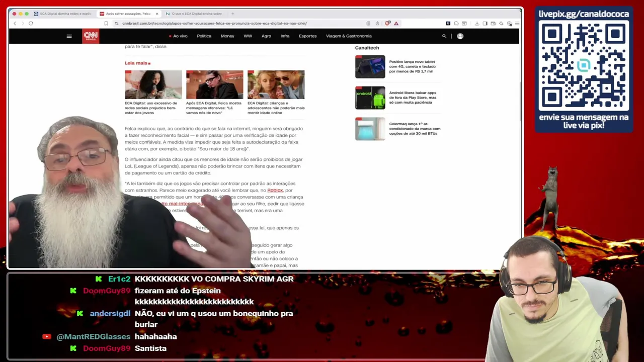644x362 pixels.
Task: Reload the CNN article page
Action: click(x=31, y=23)
